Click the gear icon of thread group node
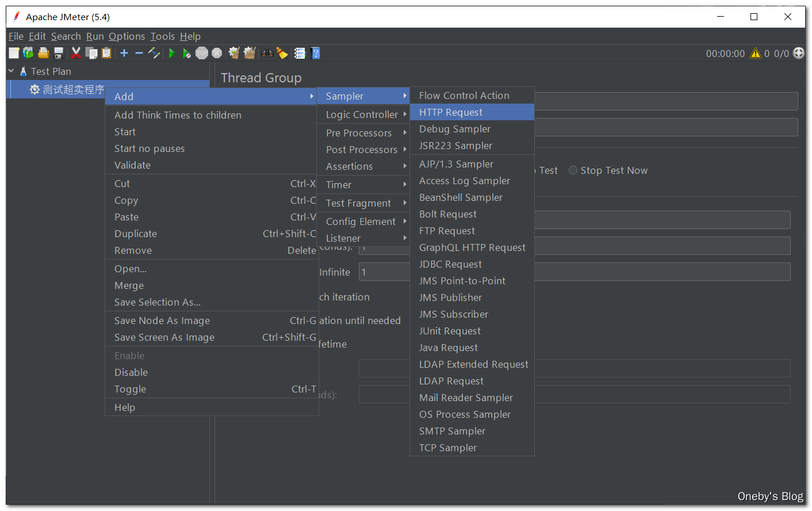 [35, 89]
